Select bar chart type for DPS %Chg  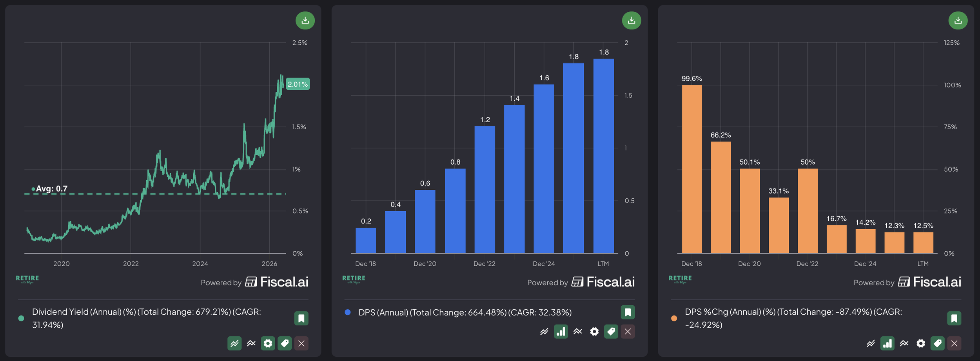887,343
